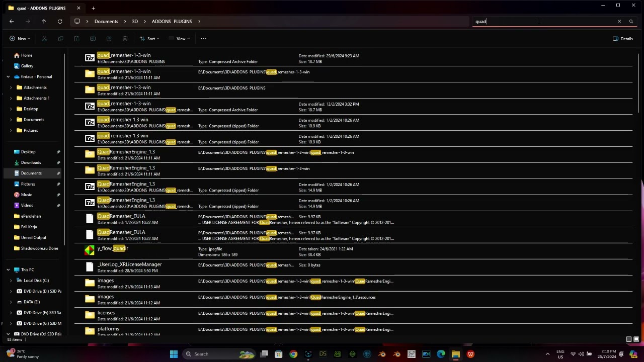Run search with magnifier icon

click(x=631, y=22)
